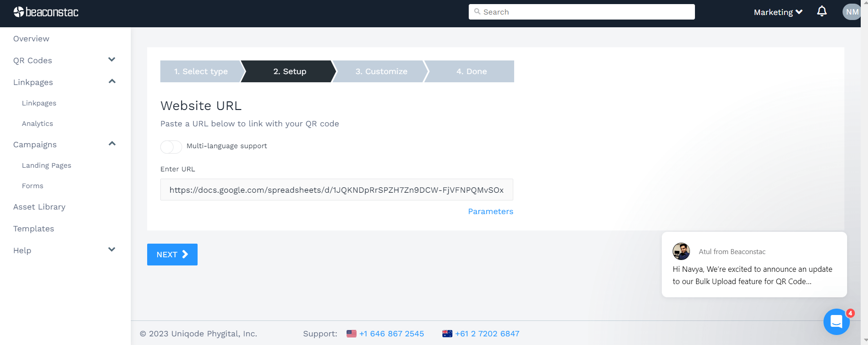Image resolution: width=868 pixels, height=345 pixels.
Task: Go to step 1 Select type
Action: point(201,71)
